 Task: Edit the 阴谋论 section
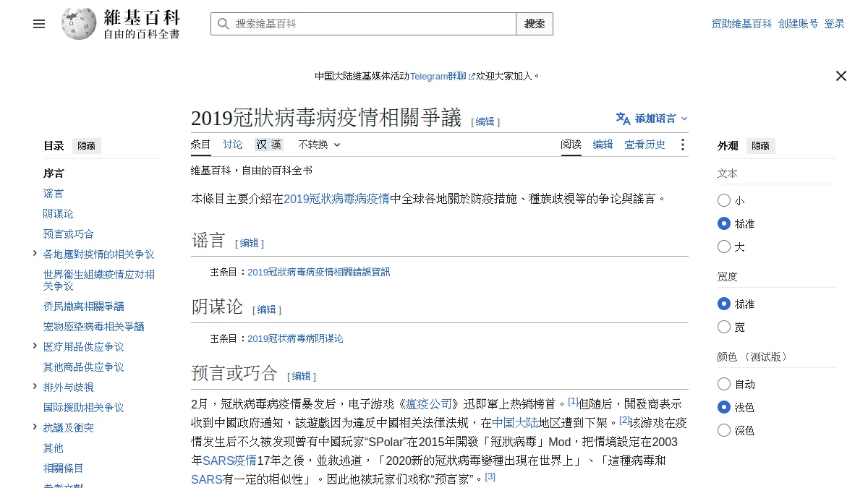tap(267, 309)
